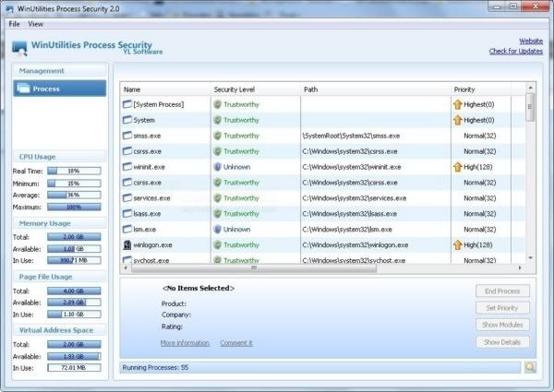Click the Management section header

click(59, 71)
